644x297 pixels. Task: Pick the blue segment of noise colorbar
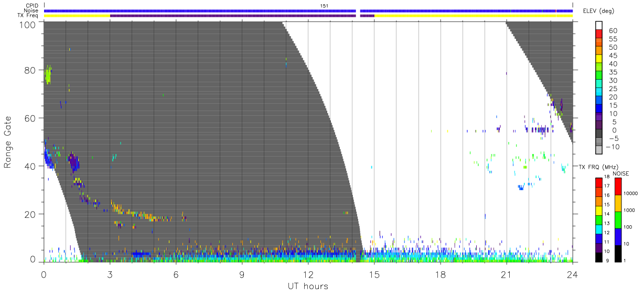click(618, 237)
